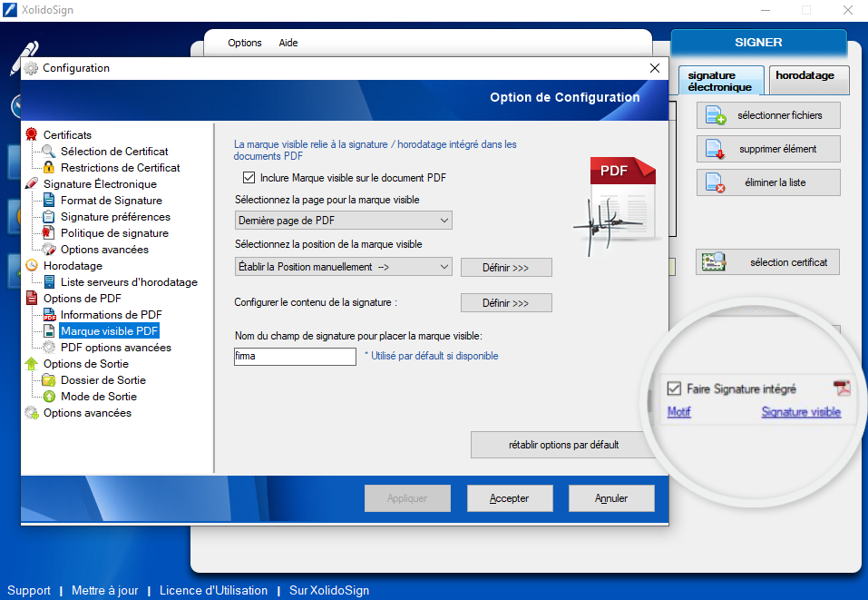This screenshot has height=600, width=868.
Task: Click gear icon beside Signature Options avancées
Action: (x=49, y=250)
